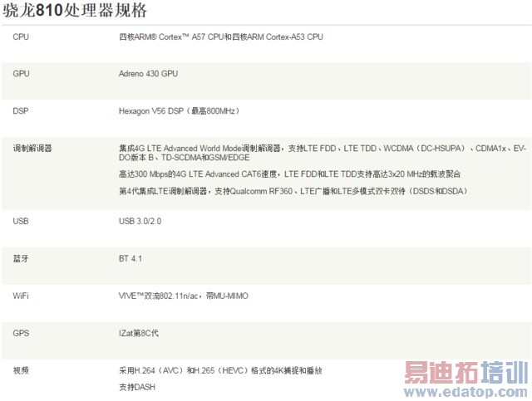Click the IZat第8C代 value
This screenshot has width=532, height=401.
[x=139, y=333]
